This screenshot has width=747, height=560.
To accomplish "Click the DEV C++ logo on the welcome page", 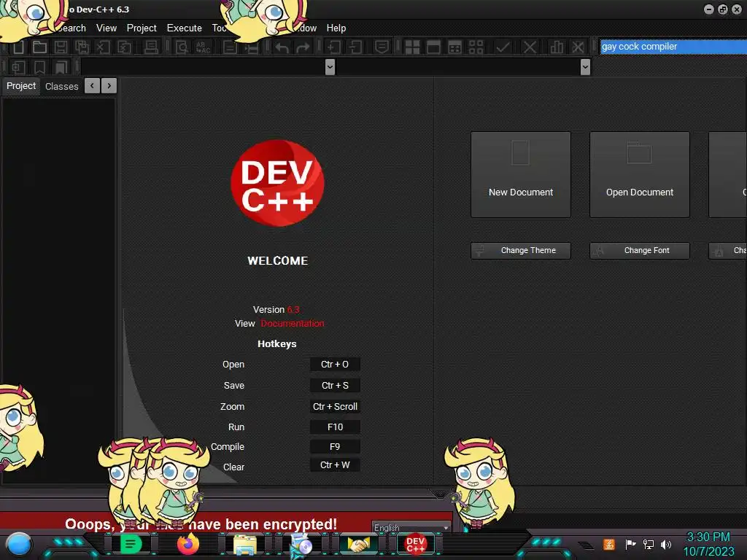I will pos(277,183).
